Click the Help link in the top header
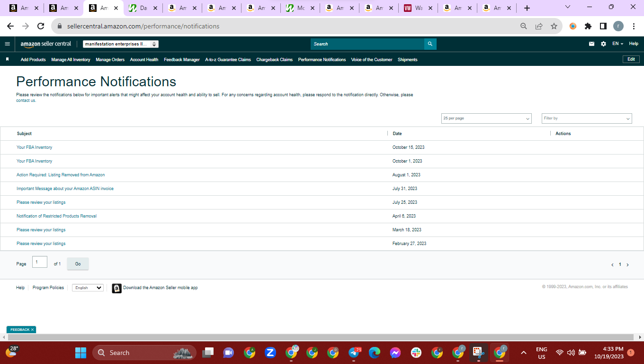The image size is (644, 364). pos(634,44)
